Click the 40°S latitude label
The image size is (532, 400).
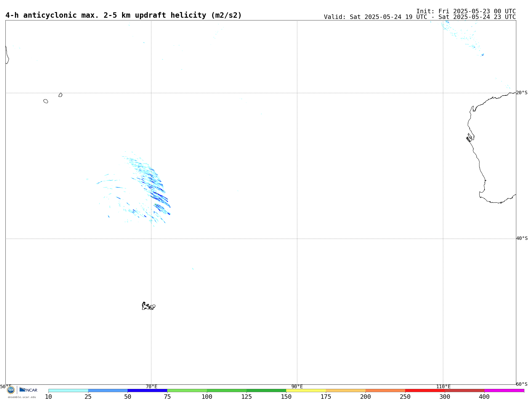(522, 238)
